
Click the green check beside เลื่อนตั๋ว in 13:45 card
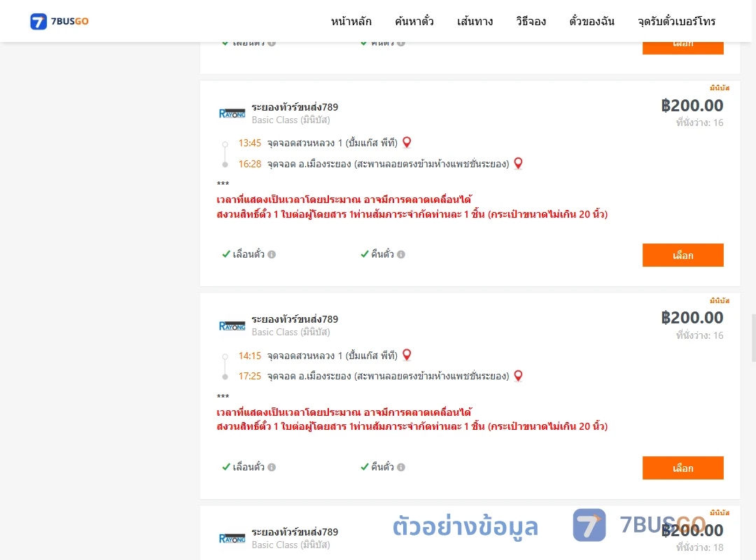point(225,254)
